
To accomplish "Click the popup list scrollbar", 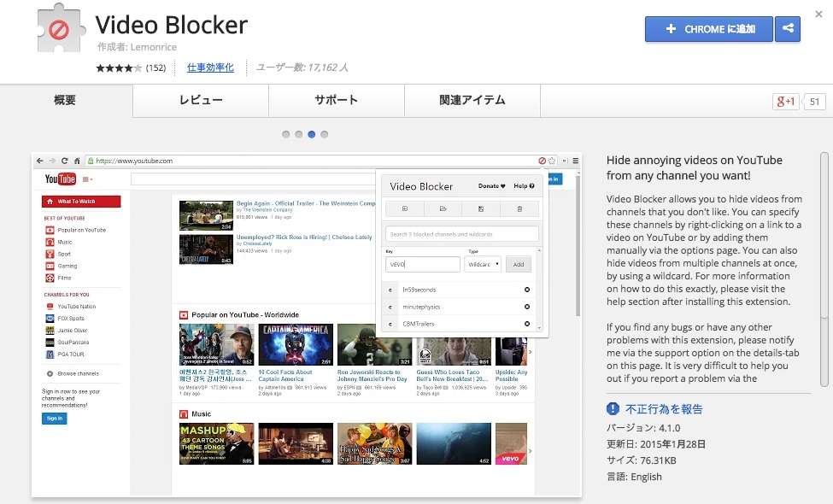I will pos(540,289).
